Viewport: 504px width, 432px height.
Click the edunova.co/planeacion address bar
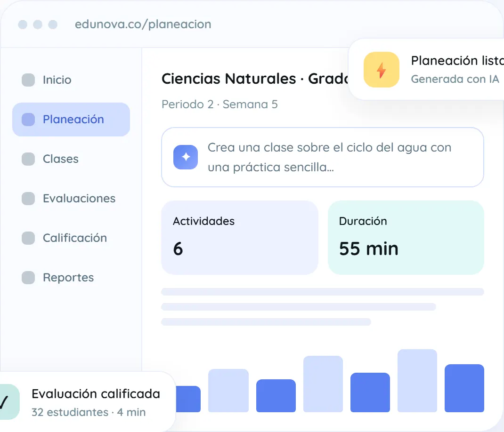pyautogui.click(x=143, y=24)
